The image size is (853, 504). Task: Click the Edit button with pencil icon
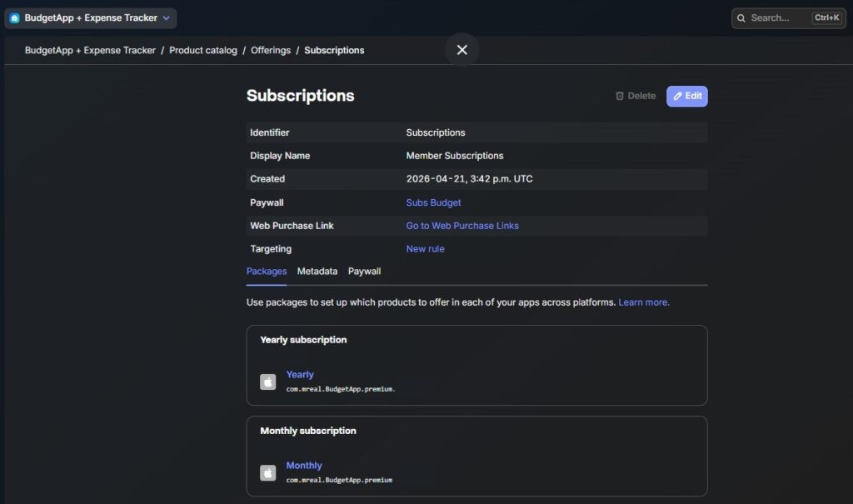686,97
